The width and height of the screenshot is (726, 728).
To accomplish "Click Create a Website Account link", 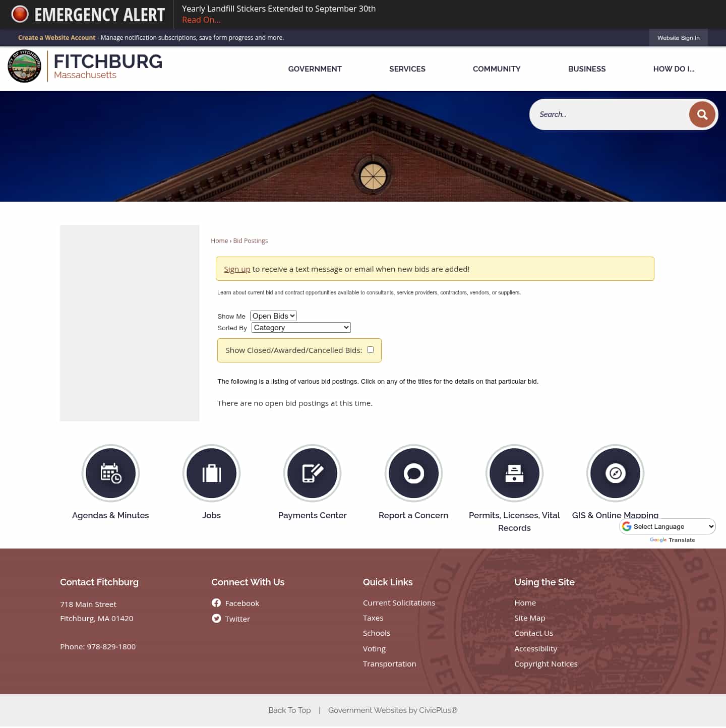I will pos(56,38).
